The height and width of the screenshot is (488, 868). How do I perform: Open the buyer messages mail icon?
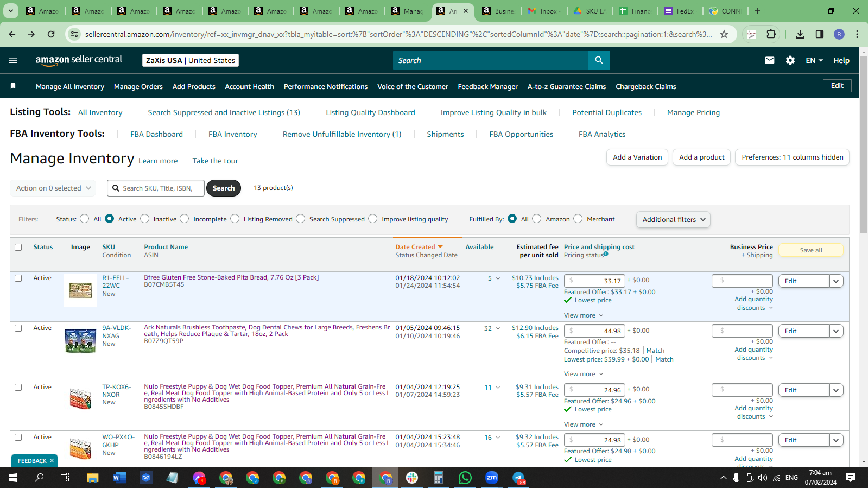point(770,60)
